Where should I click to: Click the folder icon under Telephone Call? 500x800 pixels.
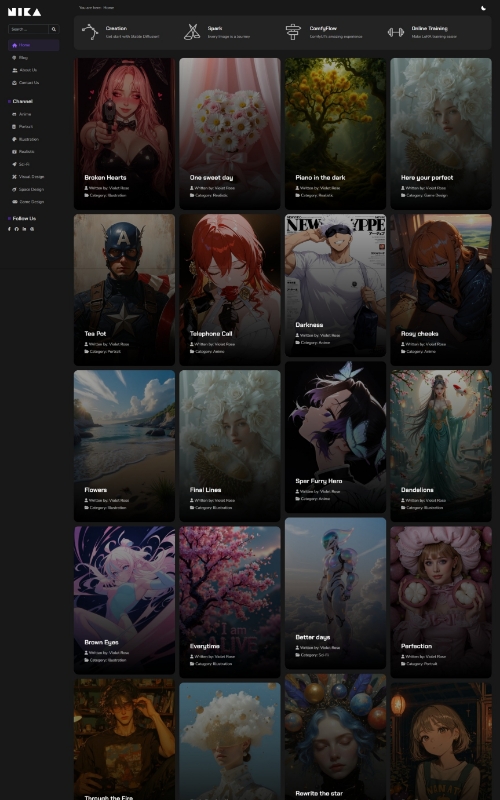(192, 352)
